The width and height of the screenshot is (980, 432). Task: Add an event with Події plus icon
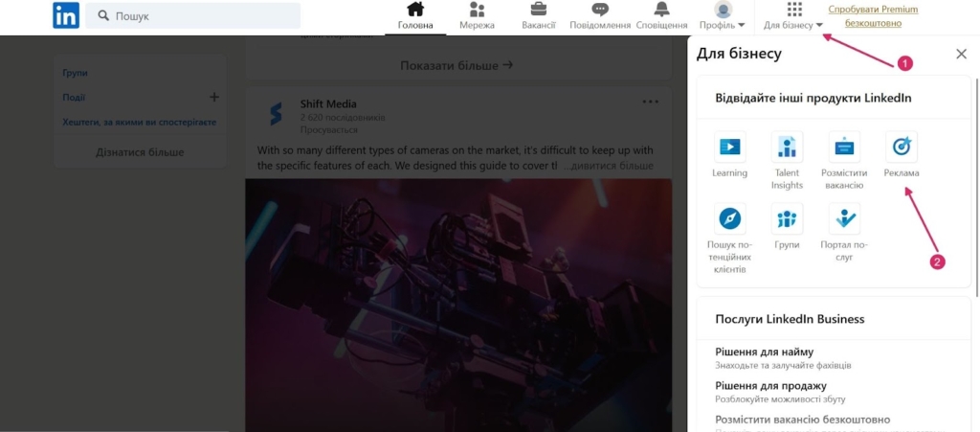pos(214,97)
